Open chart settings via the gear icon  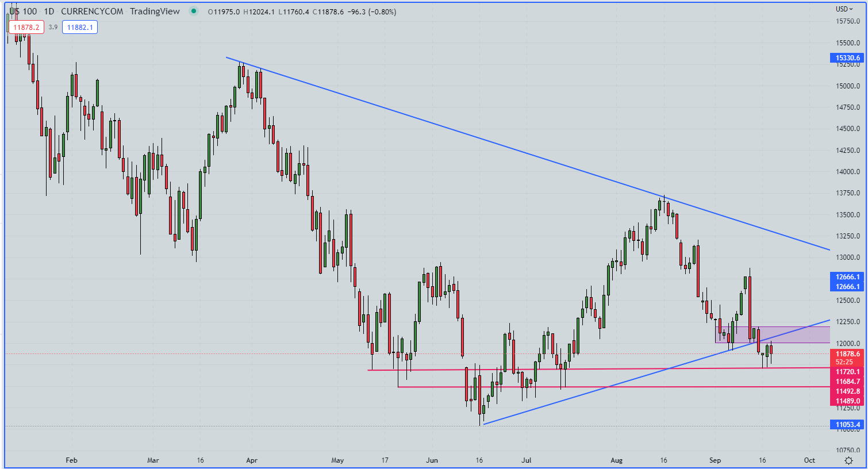point(848,460)
